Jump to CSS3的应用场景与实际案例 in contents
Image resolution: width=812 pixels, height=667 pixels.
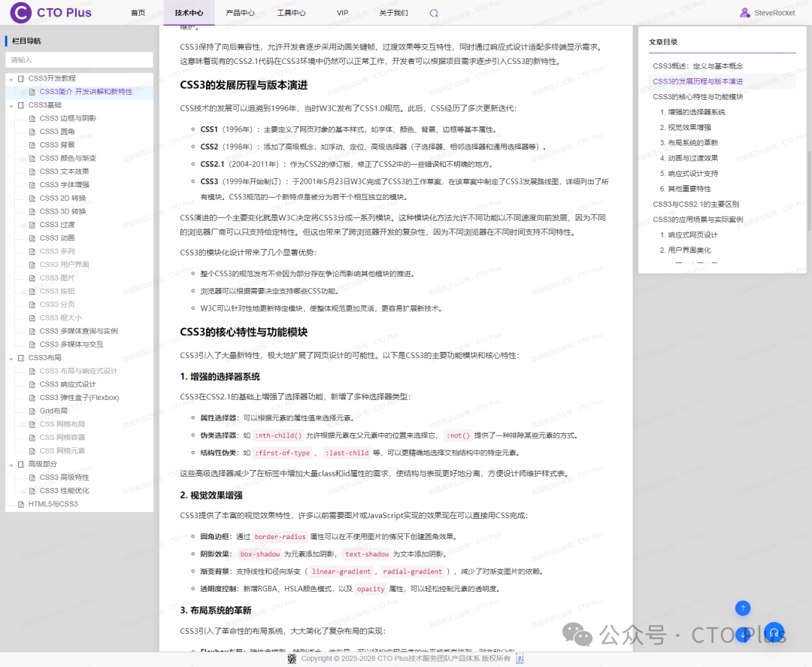click(698, 220)
